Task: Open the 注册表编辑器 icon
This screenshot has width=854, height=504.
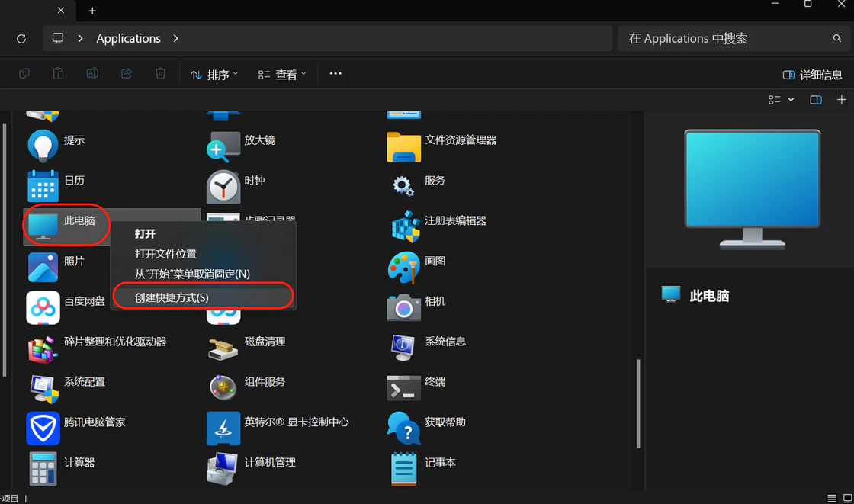Action: tap(405, 226)
